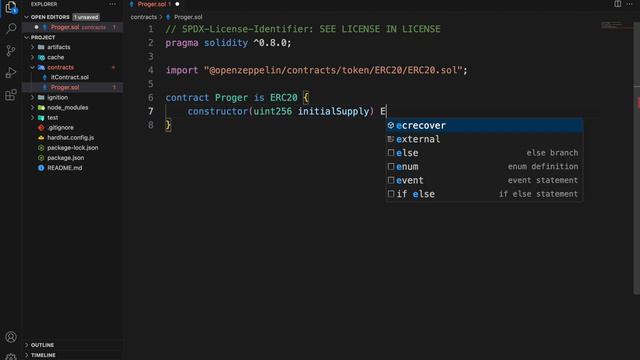
Task: Collapse the Open Editors section
Action: click(27, 17)
